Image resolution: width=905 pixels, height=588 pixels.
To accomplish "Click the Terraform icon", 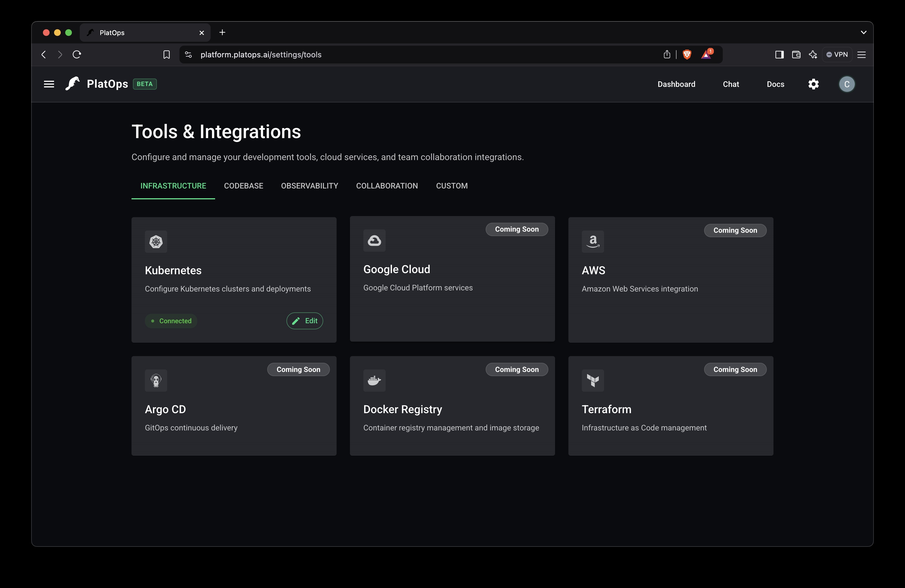I will click(x=593, y=380).
